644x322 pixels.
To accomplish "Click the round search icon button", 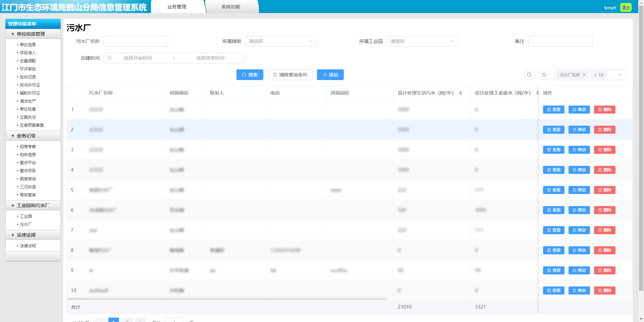I will tap(529, 75).
